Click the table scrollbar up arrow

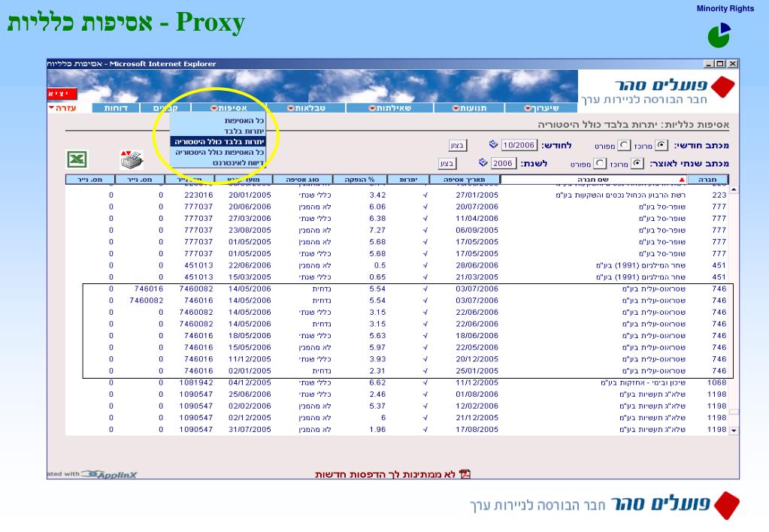(x=734, y=189)
